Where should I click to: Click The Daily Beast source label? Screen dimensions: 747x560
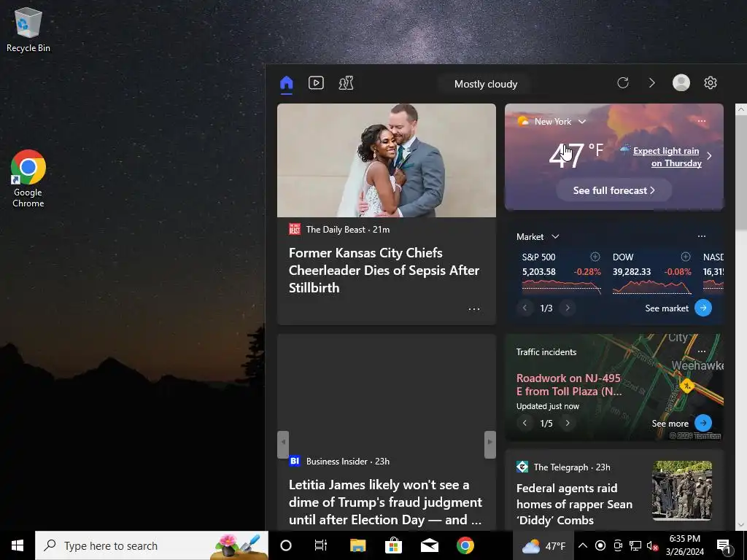coord(336,230)
